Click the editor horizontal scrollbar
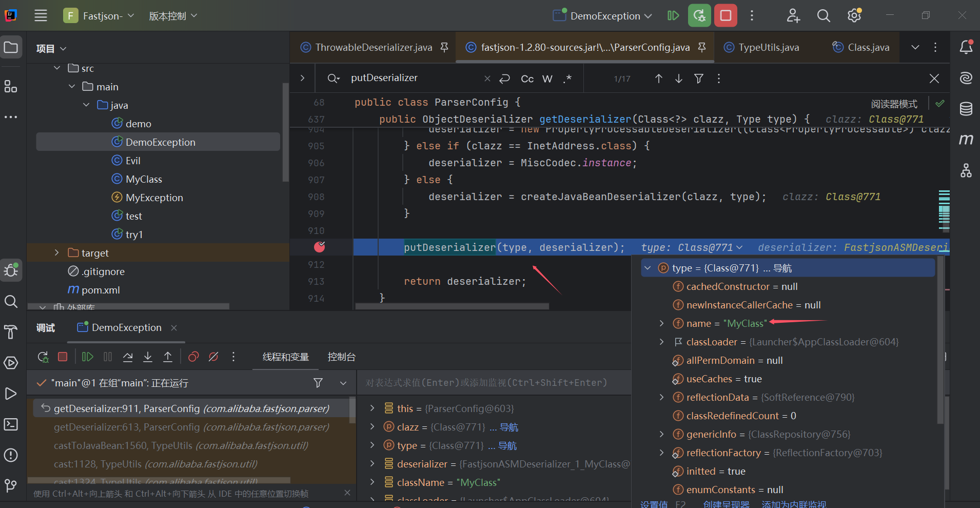The image size is (980, 508). coord(452,306)
